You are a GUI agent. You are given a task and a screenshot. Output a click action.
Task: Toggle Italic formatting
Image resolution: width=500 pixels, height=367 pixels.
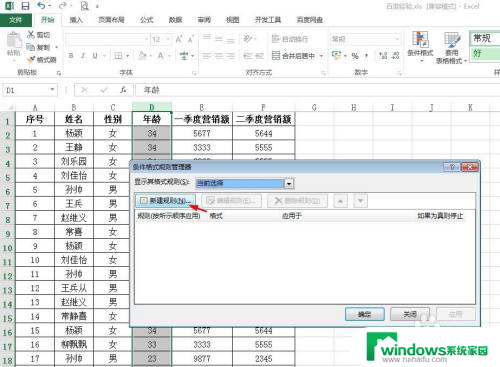[x=83, y=56]
